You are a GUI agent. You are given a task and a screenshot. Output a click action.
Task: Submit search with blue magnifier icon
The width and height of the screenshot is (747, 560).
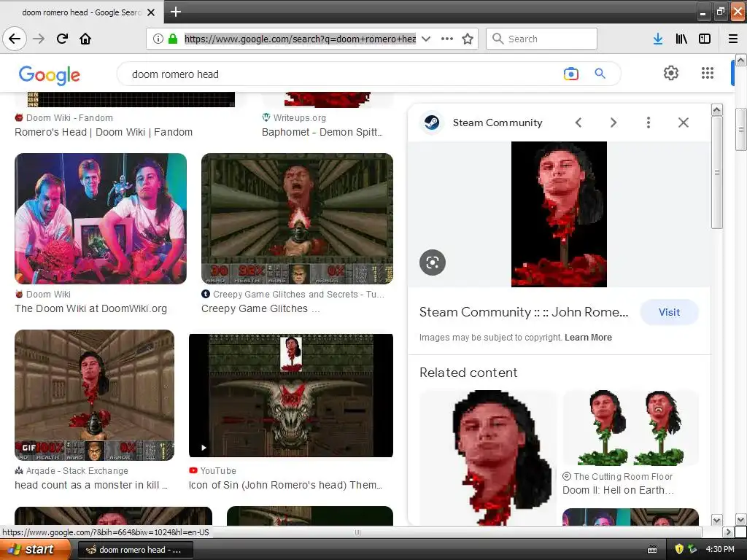point(600,74)
